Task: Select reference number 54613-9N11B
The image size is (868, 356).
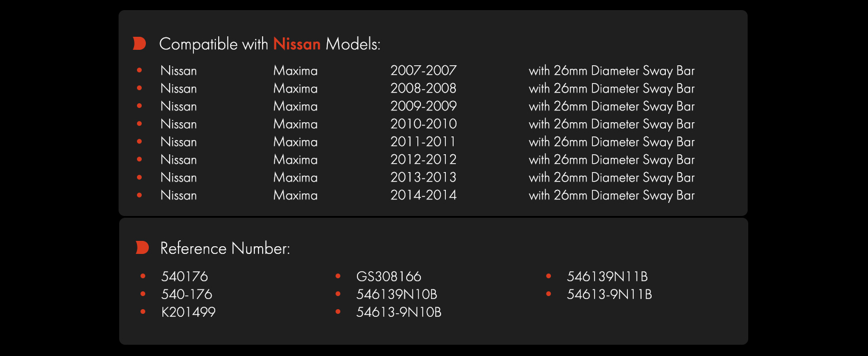Action: 609,294
